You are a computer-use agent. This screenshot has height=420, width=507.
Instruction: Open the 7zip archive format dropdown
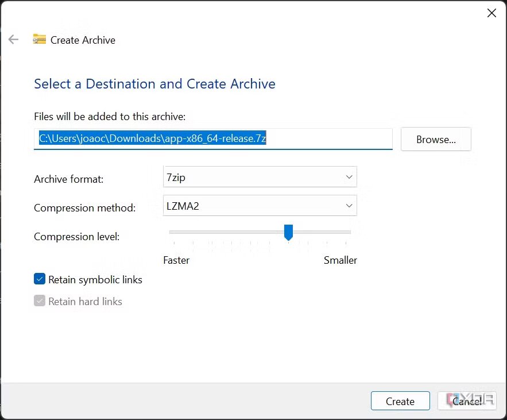260,177
